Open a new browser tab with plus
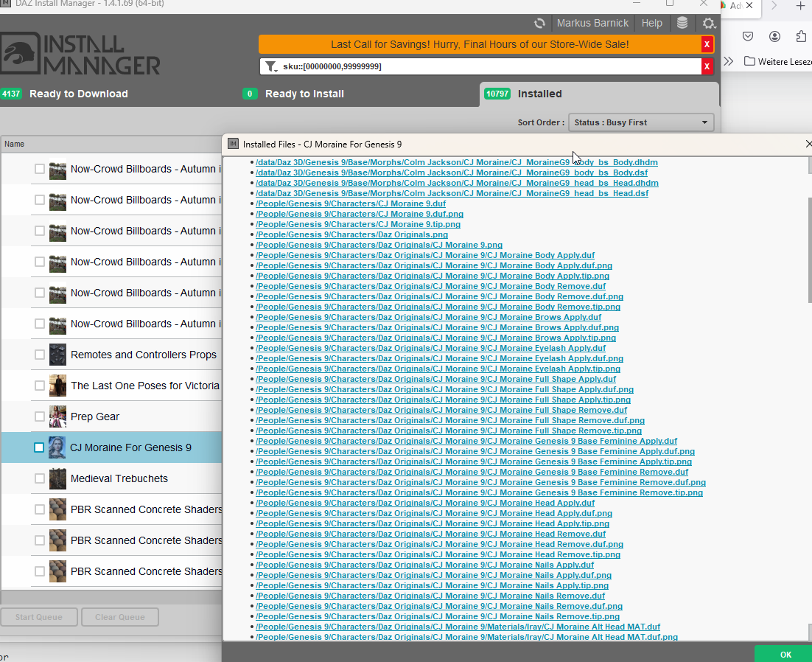The width and height of the screenshot is (812, 662). pyautogui.click(x=800, y=6)
